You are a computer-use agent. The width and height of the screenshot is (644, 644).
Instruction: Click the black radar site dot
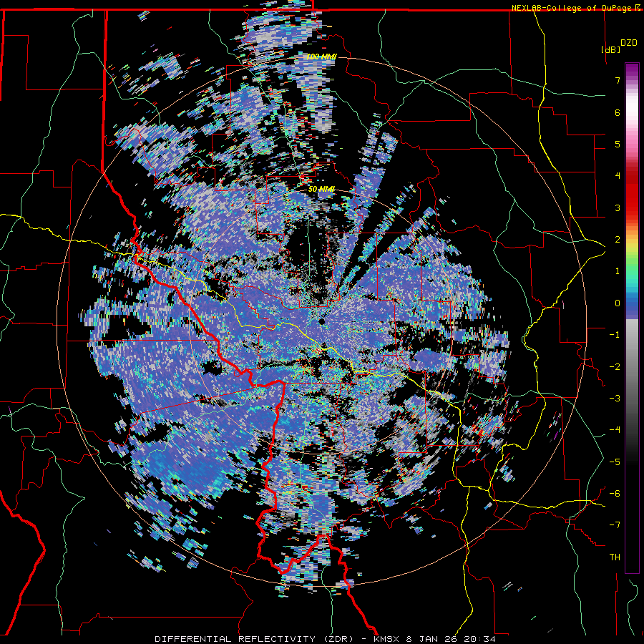point(321,321)
